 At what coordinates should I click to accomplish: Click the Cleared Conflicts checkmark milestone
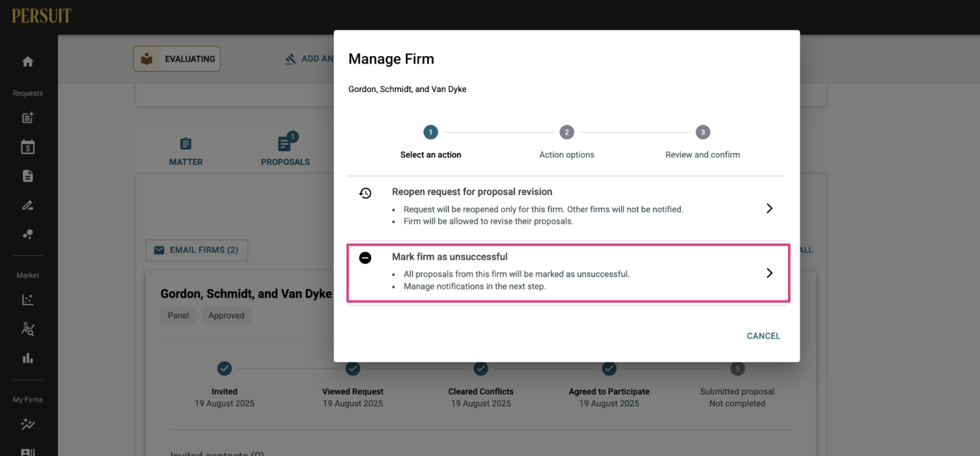click(x=481, y=368)
